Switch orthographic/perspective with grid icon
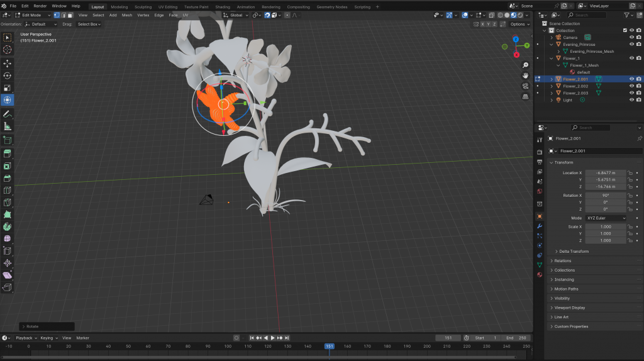The image size is (644, 361). pos(525,96)
